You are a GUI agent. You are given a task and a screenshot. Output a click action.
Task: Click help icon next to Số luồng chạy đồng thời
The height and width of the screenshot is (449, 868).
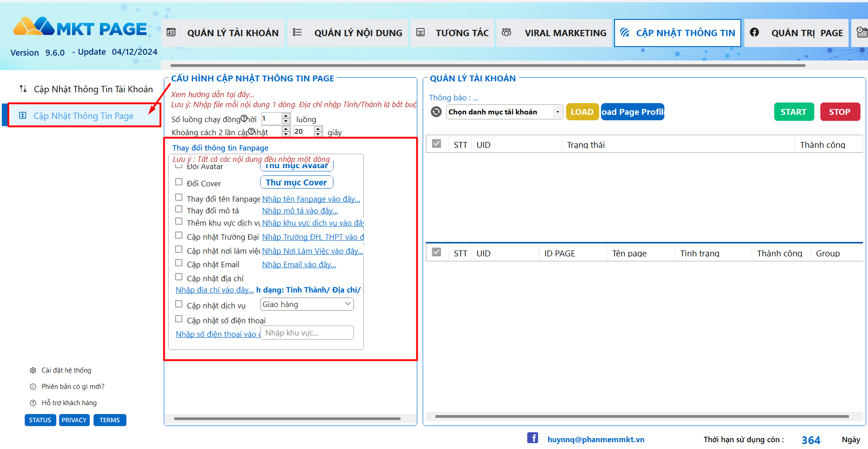tap(244, 118)
